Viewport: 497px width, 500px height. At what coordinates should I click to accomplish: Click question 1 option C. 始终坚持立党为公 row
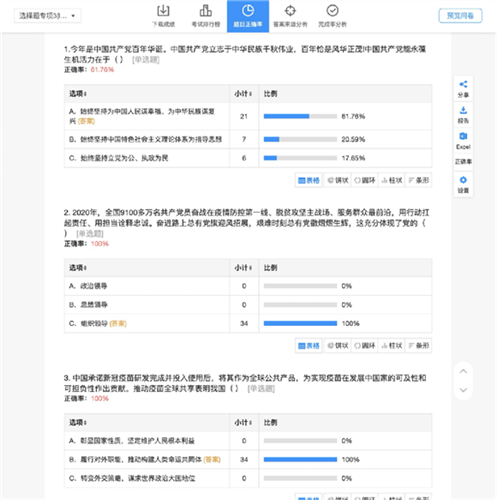click(x=248, y=158)
